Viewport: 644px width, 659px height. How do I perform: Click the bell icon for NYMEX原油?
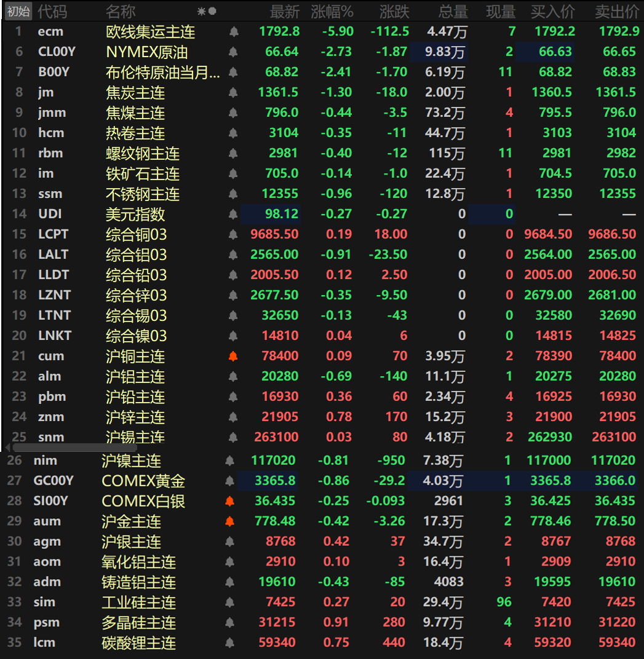(233, 52)
